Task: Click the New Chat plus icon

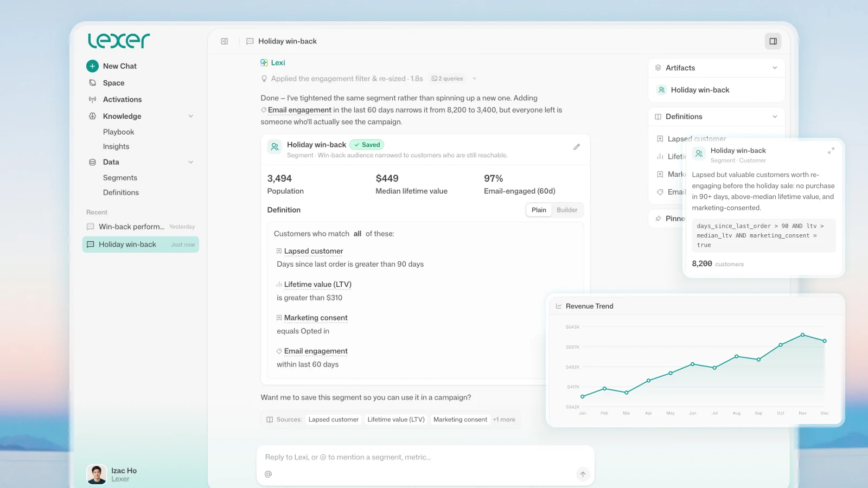Action: [92, 66]
